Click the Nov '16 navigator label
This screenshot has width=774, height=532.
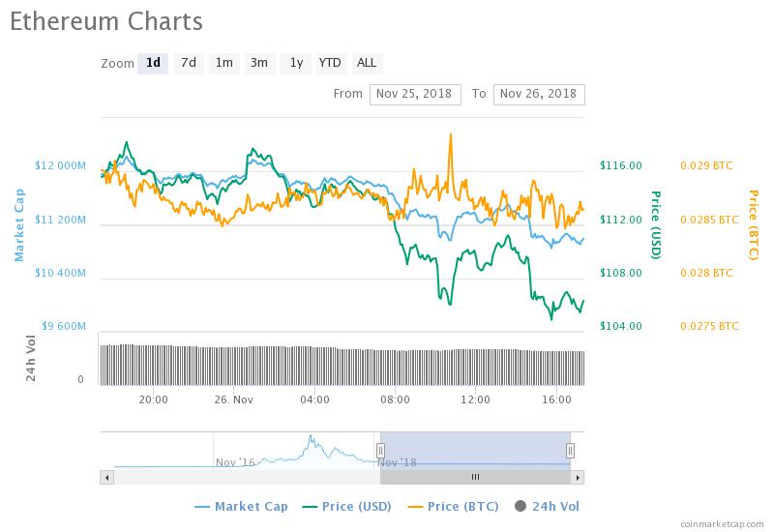235,462
